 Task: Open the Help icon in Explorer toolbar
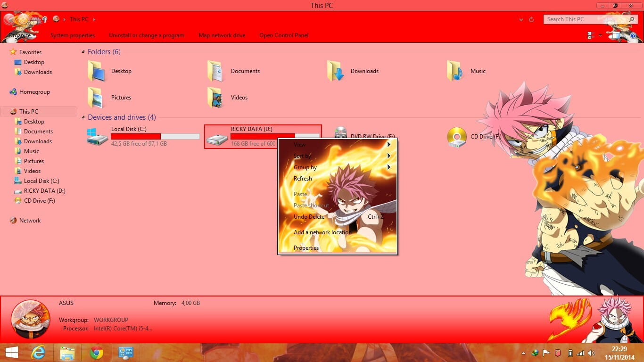click(633, 35)
